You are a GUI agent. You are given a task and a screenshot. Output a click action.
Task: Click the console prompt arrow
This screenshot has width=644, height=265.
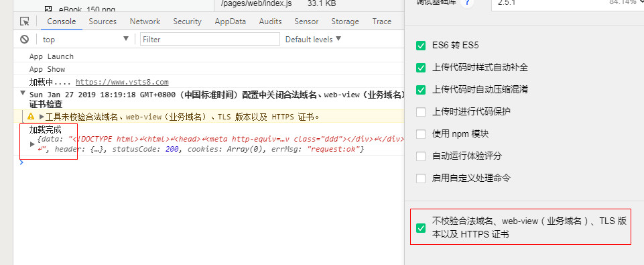click(x=21, y=162)
